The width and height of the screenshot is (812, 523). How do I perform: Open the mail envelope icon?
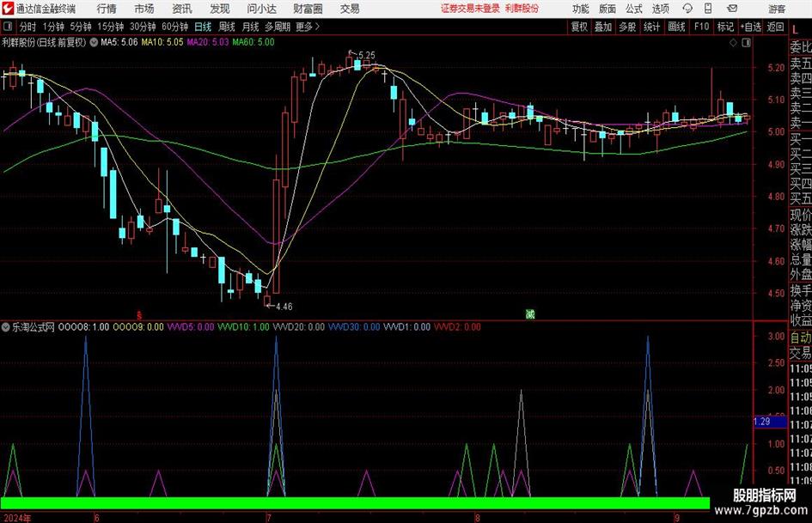[732, 9]
